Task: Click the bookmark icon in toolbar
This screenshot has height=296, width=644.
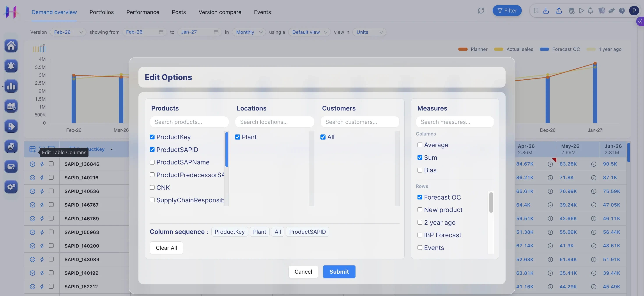Action: [x=536, y=11]
